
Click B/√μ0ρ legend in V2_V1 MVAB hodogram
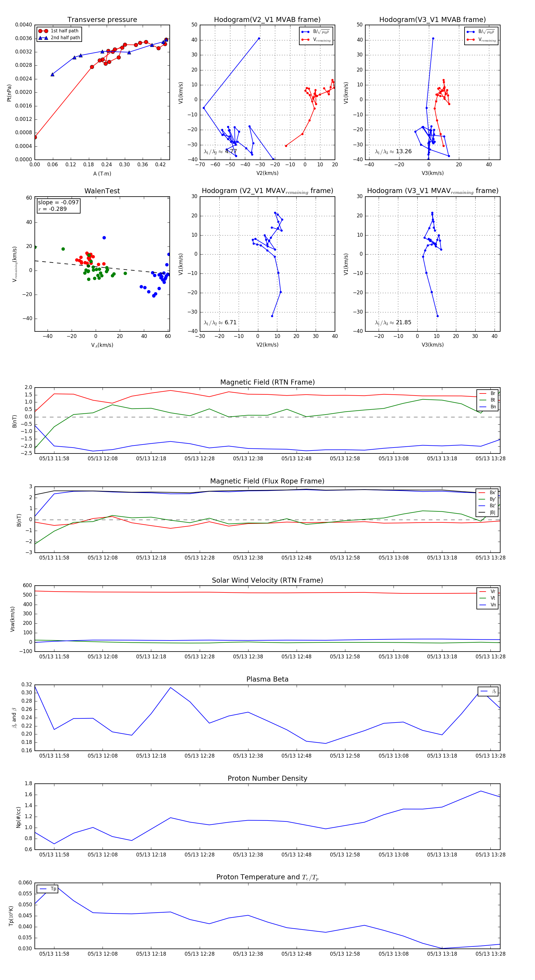316,32
